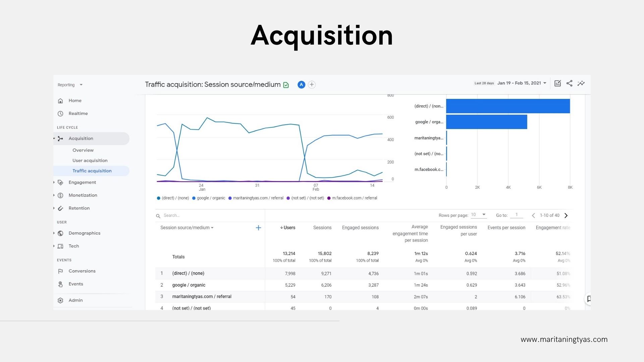The width and height of the screenshot is (644, 362).
Task: Add dimension with blue plus icon
Action: (x=258, y=228)
